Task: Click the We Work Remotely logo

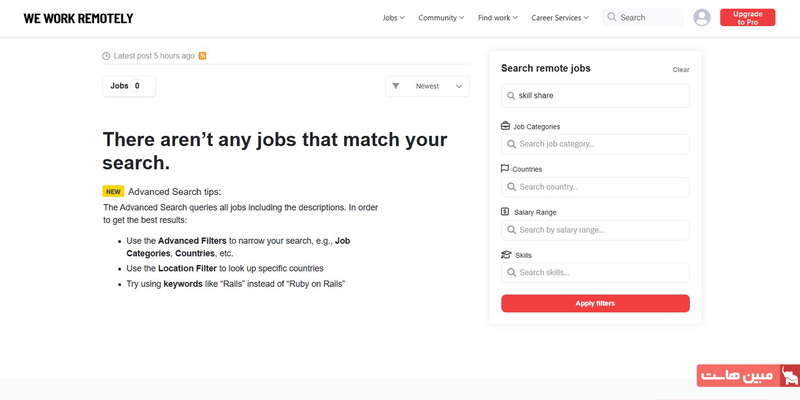Action: coord(78,18)
